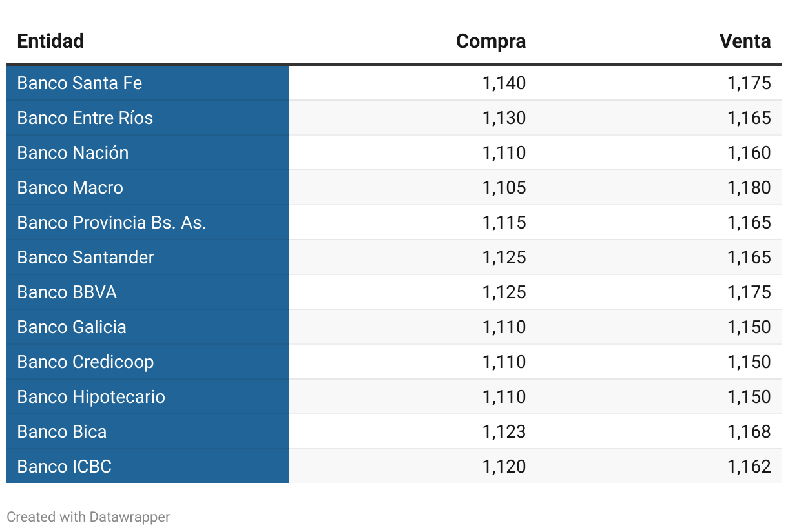Click Banco Santa Fe's Compra value 1,140
The height and width of the screenshot is (532, 788).
(504, 83)
